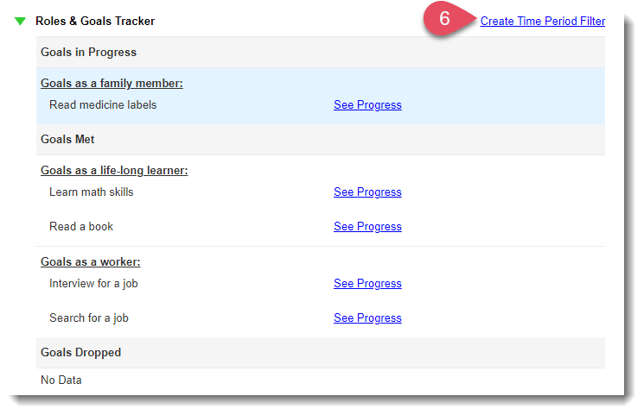
Task: Select the Goals as a worker heading
Action: (90, 263)
